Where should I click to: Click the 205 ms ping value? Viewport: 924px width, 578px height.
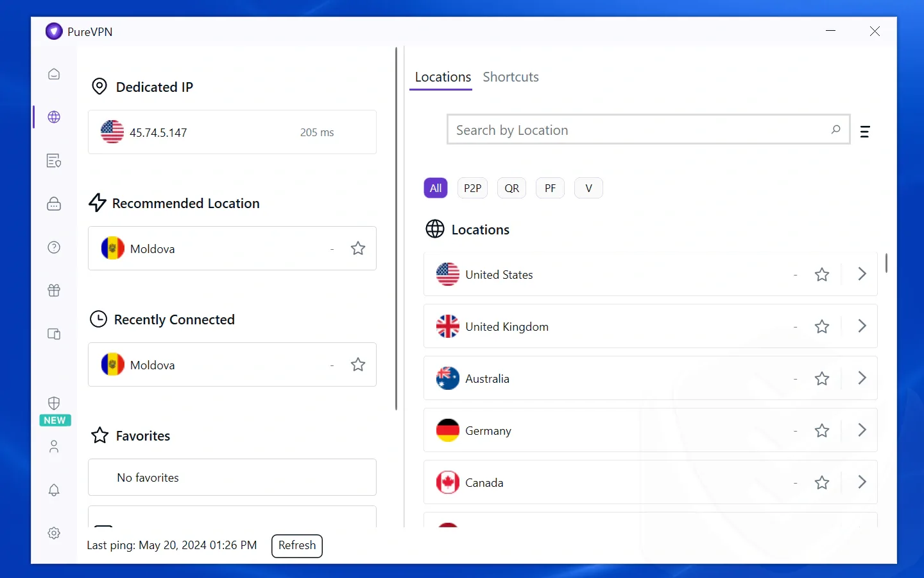tap(317, 132)
